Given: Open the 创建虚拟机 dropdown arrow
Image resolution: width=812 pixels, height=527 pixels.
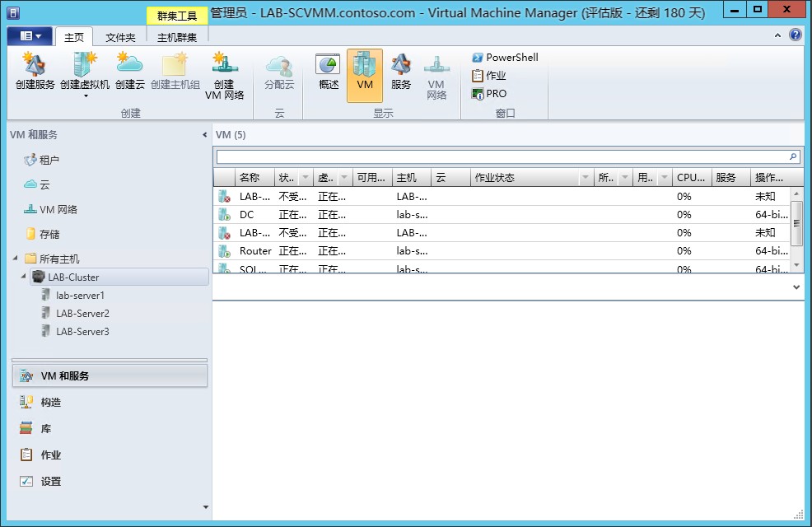Looking at the screenshot, I should [x=86, y=96].
